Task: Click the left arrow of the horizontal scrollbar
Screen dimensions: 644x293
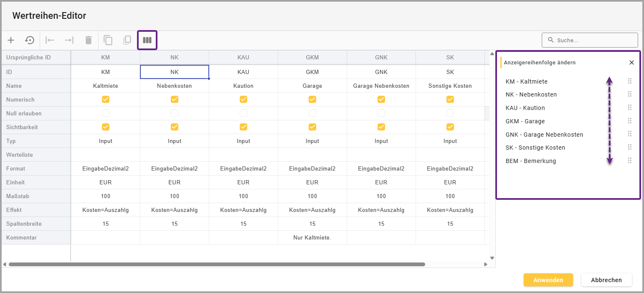Action: 5,264
